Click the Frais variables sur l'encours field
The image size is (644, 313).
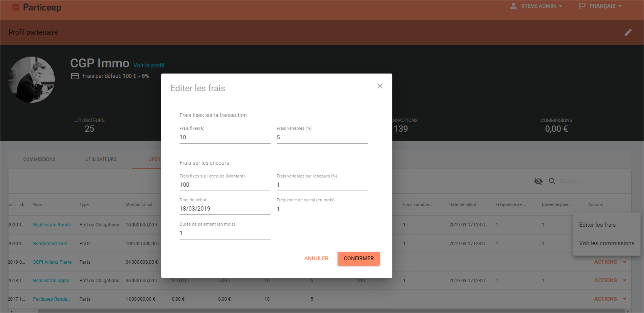322,185
